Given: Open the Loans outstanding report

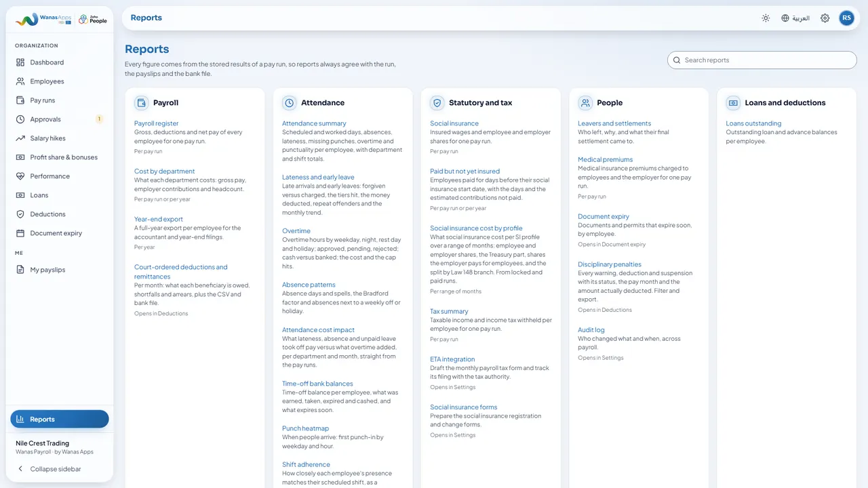Looking at the screenshot, I should pyautogui.click(x=753, y=123).
